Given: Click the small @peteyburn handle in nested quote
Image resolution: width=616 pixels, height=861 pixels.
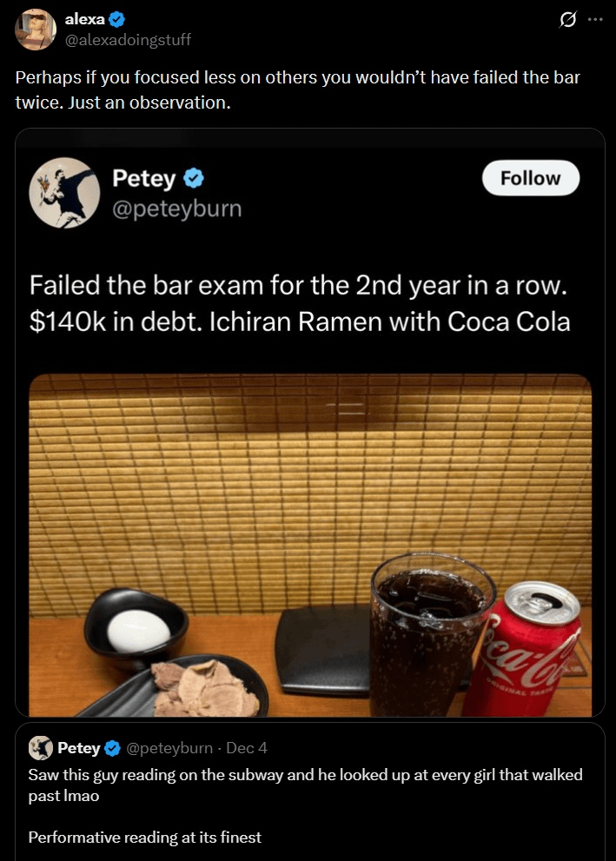Looking at the screenshot, I should [x=169, y=748].
